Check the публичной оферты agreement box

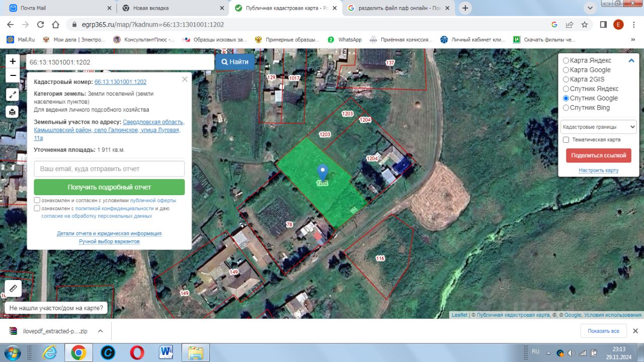point(37,200)
